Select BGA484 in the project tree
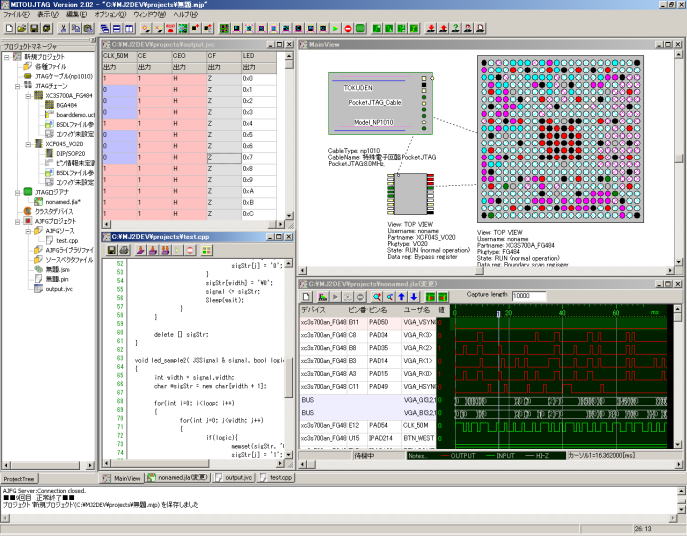This screenshot has height=536, width=687. [67, 105]
